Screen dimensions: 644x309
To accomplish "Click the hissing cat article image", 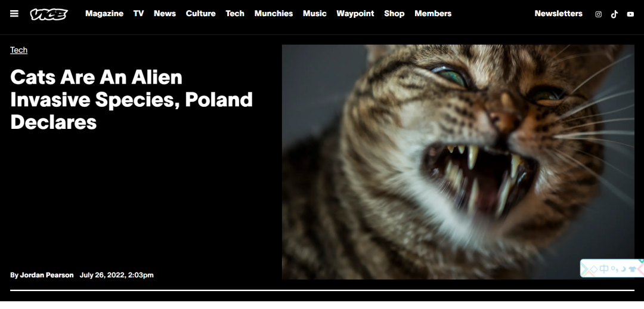I will click(x=458, y=162).
